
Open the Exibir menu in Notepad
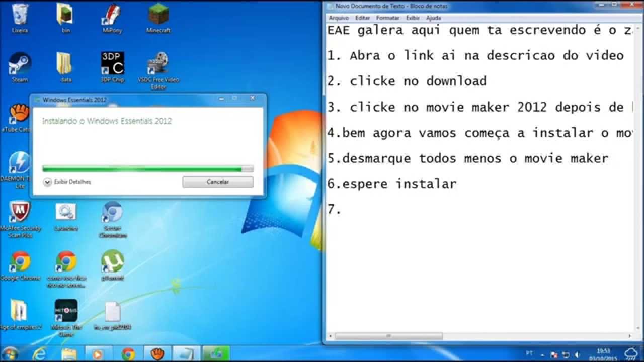coord(413,18)
